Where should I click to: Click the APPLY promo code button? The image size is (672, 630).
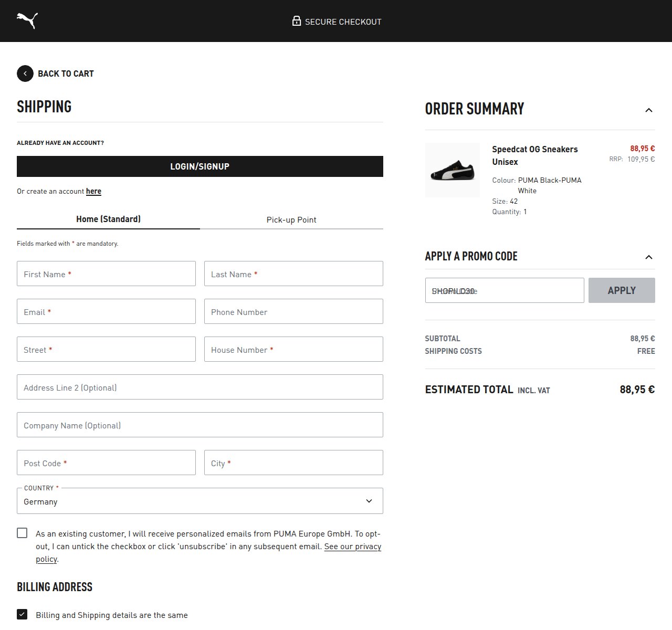point(622,290)
